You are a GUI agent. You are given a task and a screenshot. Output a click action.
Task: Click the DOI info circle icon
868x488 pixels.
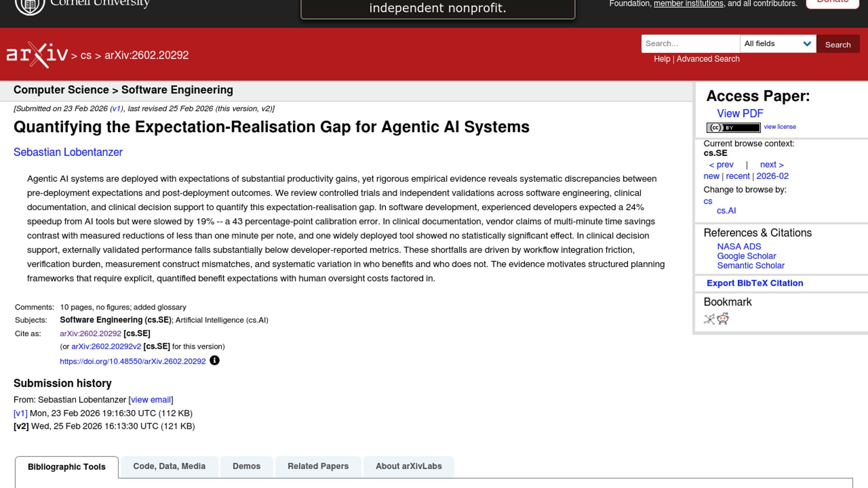coord(215,361)
